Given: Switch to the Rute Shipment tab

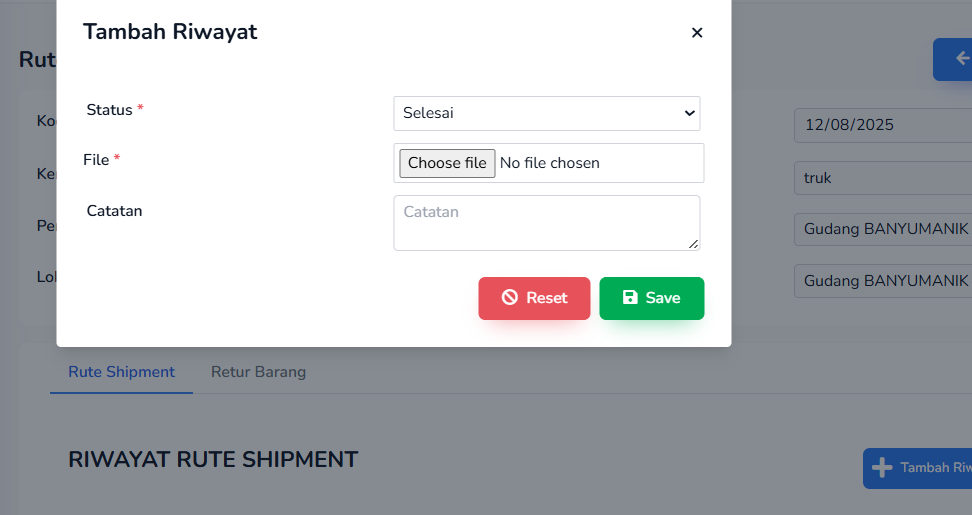Looking at the screenshot, I should click(121, 372).
